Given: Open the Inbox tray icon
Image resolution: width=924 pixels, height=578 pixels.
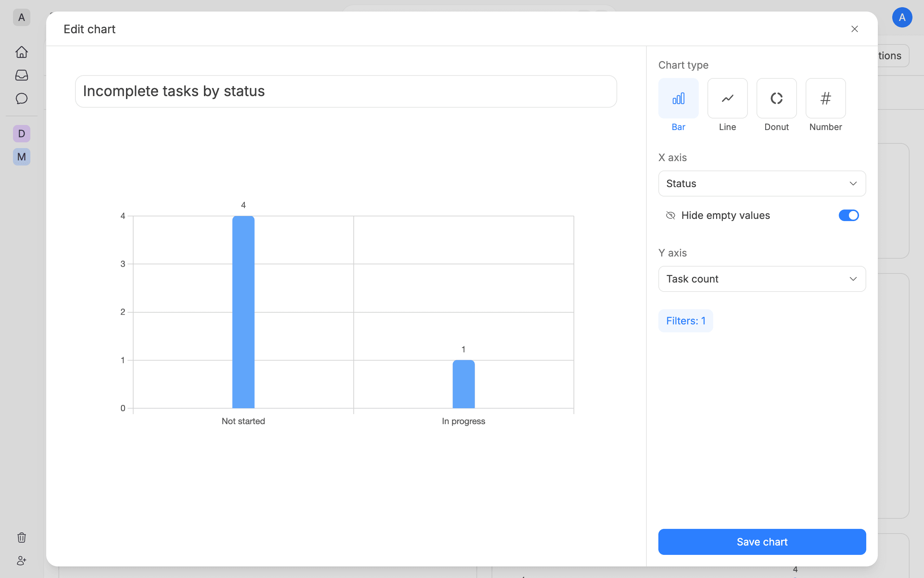Looking at the screenshot, I should (x=22, y=75).
